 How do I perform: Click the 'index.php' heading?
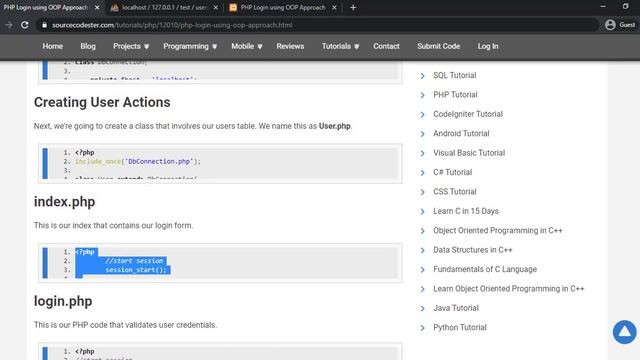64,202
